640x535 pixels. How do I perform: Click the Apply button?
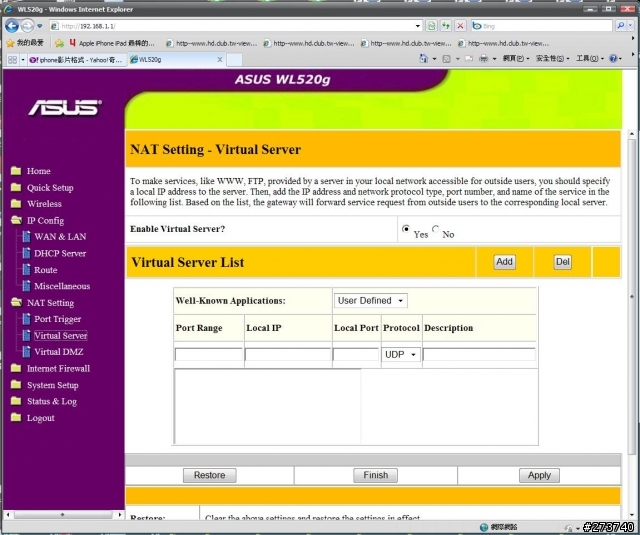click(x=539, y=475)
